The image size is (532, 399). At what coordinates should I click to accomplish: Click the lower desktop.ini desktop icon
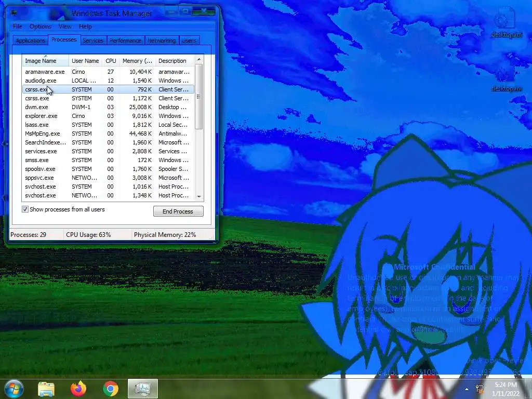coord(506,80)
